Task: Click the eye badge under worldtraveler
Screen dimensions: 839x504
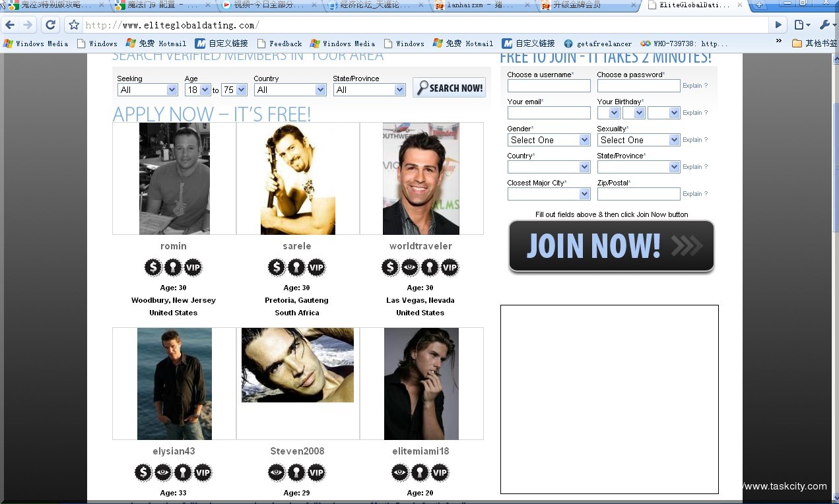Action: pyautogui.click(x=410, y=267)
